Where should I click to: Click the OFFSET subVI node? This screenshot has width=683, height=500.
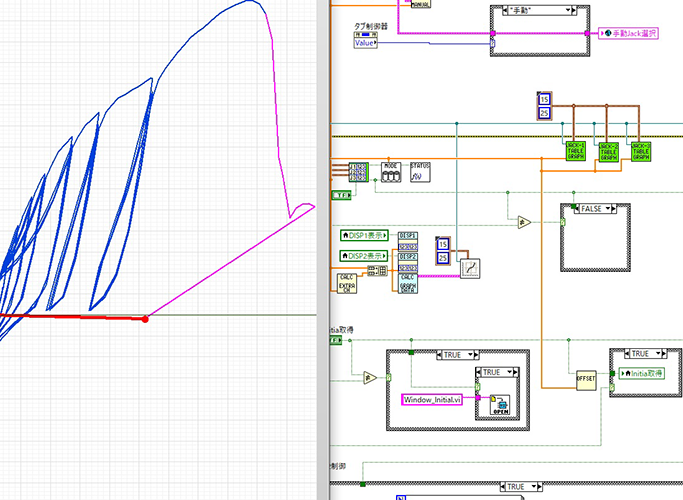587,380
